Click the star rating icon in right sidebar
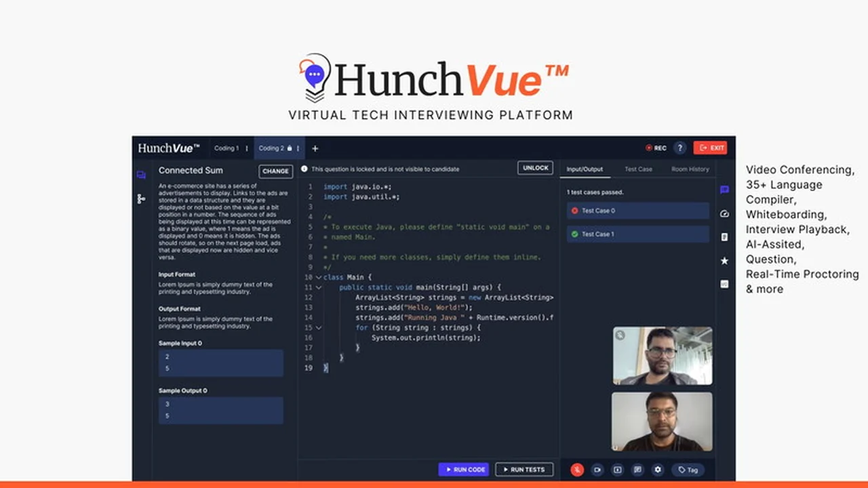 coord(724,260)
